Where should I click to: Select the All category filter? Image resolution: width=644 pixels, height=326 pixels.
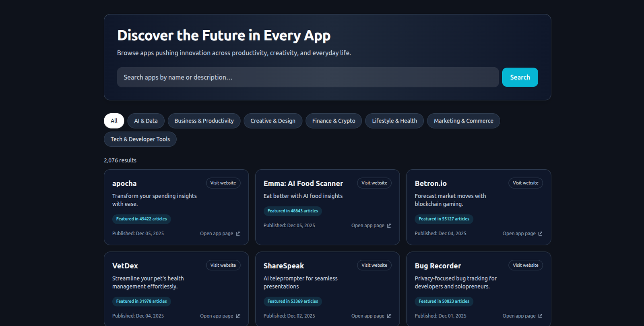114,121
